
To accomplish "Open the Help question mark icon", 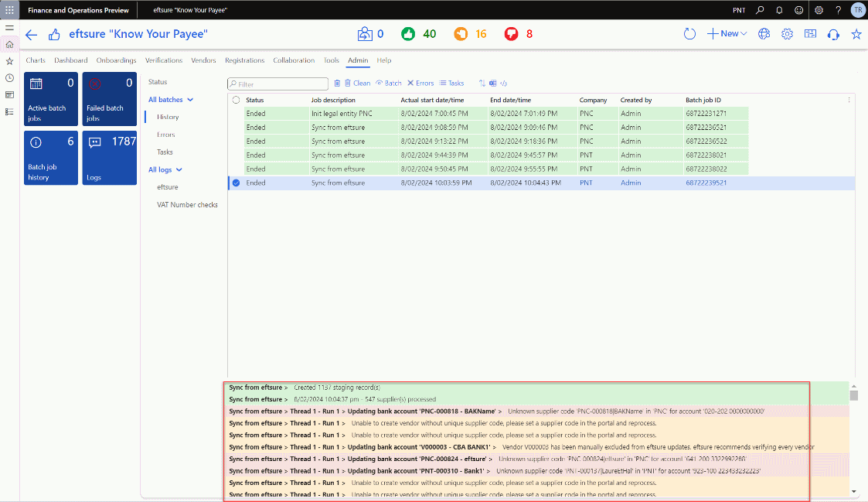I will coord(838,10).
